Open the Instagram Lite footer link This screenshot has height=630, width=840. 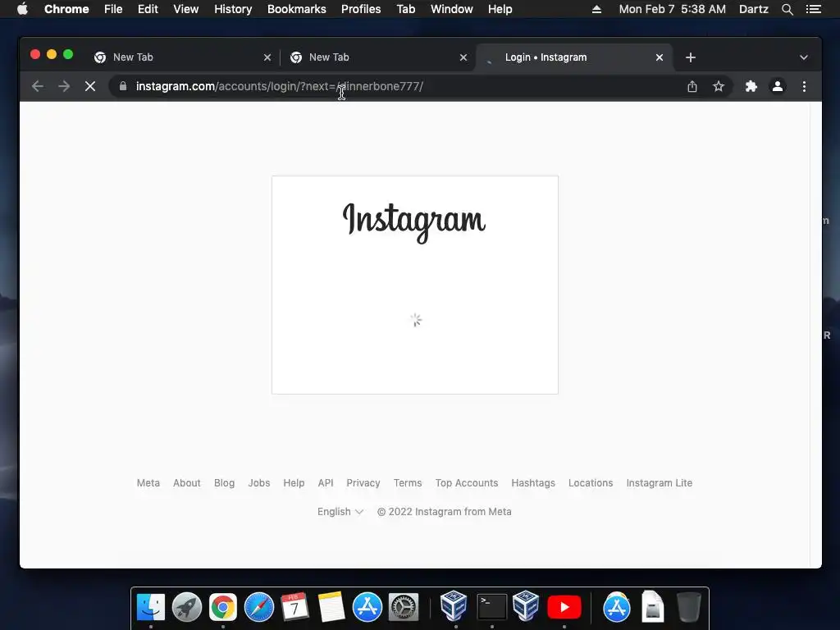(x=660, y=482)
